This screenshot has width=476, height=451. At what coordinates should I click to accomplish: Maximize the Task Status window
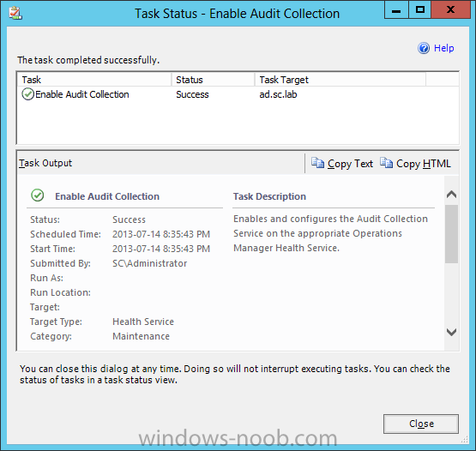420,10
